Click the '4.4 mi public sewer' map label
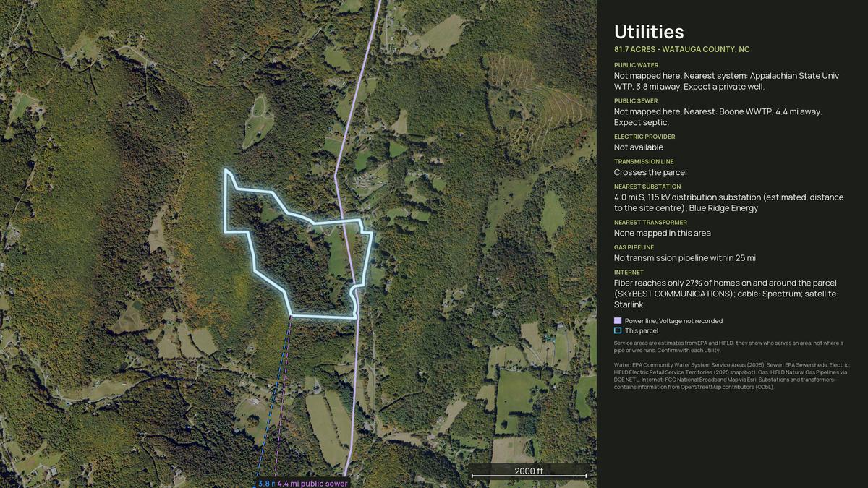This screenshot has width=868, height=488. pos(312,484)
